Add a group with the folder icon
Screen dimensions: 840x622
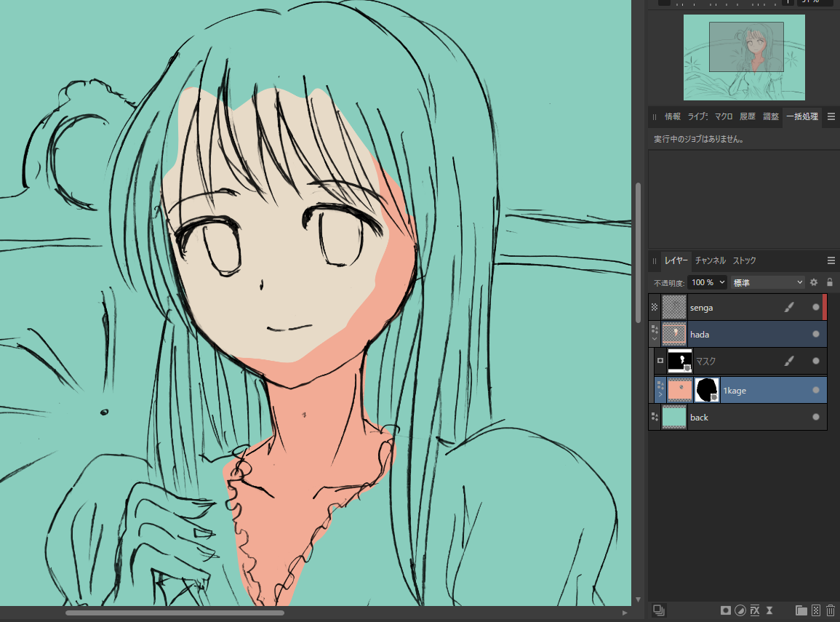tap(801, 610)
